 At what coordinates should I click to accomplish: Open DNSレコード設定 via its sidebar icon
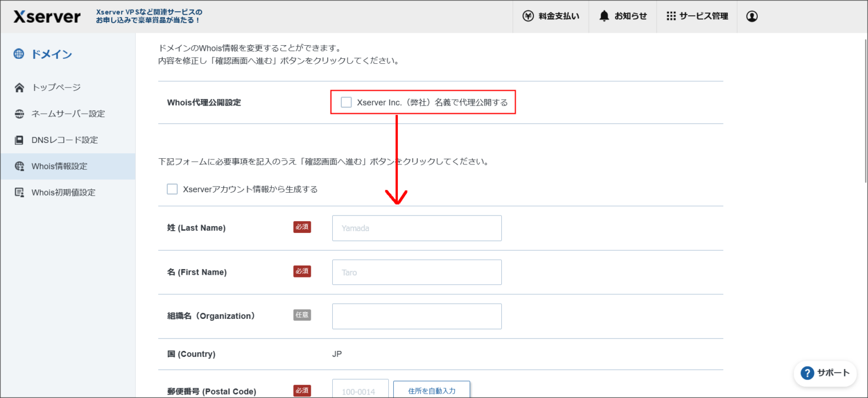(20, 140)
